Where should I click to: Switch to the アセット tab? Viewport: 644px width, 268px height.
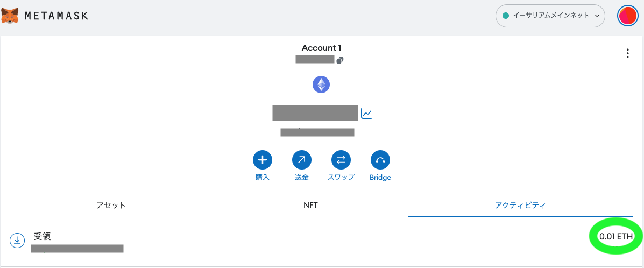[x=111, y=205]
